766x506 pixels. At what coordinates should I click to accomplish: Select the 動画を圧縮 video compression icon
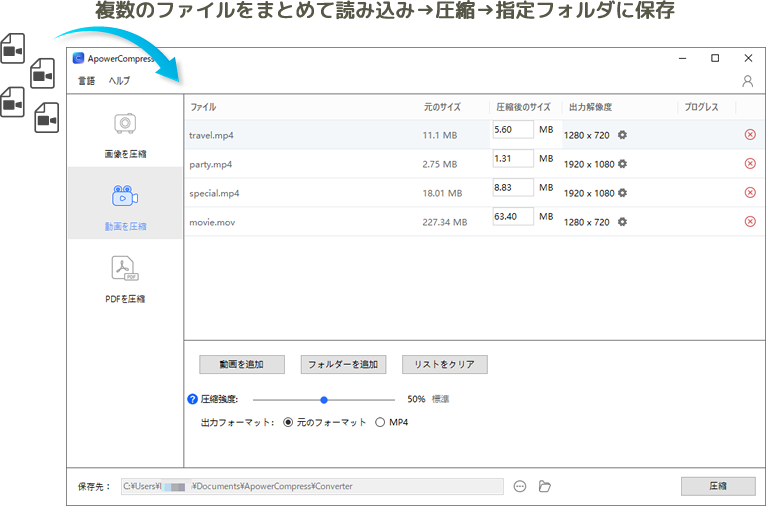point(125,195)
